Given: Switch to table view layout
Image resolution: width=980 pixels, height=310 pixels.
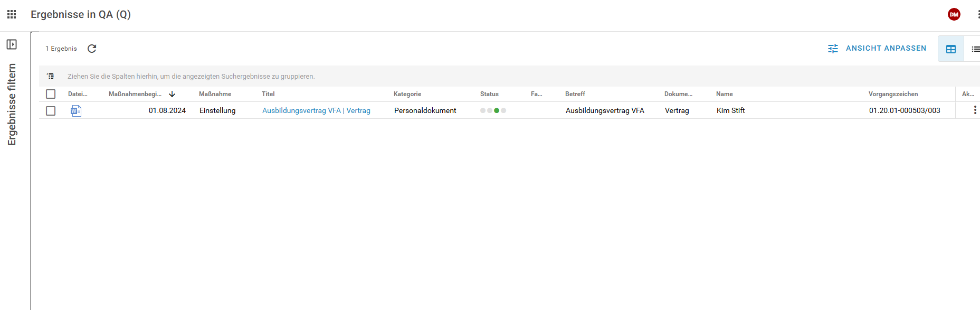Looking at the screenshot, I should (950, 49).
